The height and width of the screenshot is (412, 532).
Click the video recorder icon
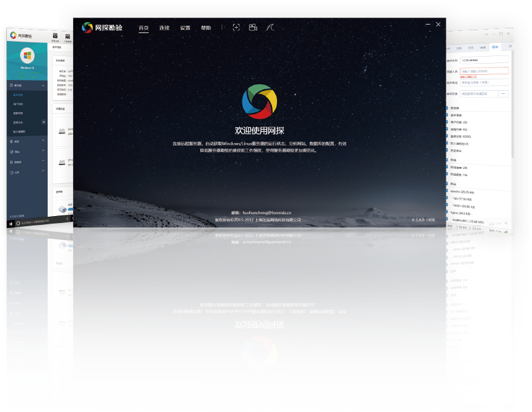pyautogui.click(x=252, y=28)
